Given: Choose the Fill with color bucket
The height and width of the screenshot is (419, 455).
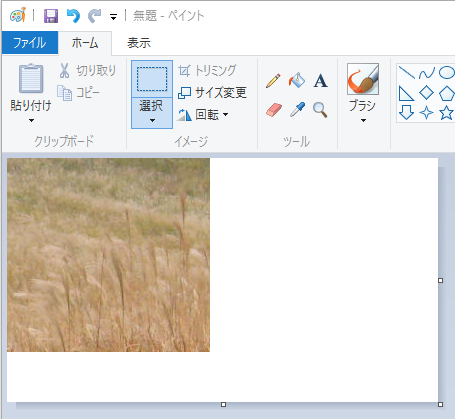Looking at the screenshot, I should click(x=297, y=80).
